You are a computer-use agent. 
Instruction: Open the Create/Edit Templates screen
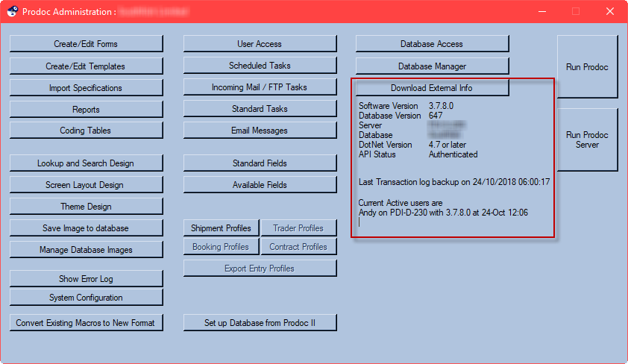(x=86, y=66)
